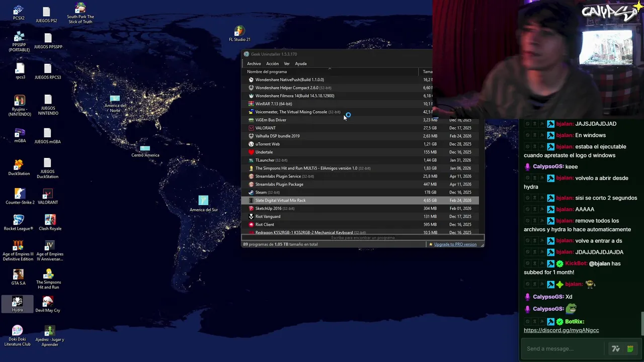Focus the Send a message field
The image size is (644, 362).
tap(563, 348)
